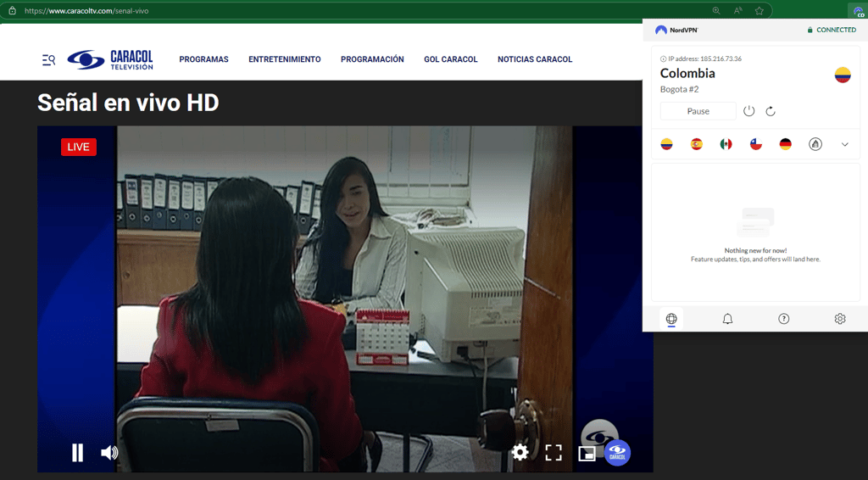Open the NordVPN notifications bell tab
868x480 pixels.
click(727, 318)
